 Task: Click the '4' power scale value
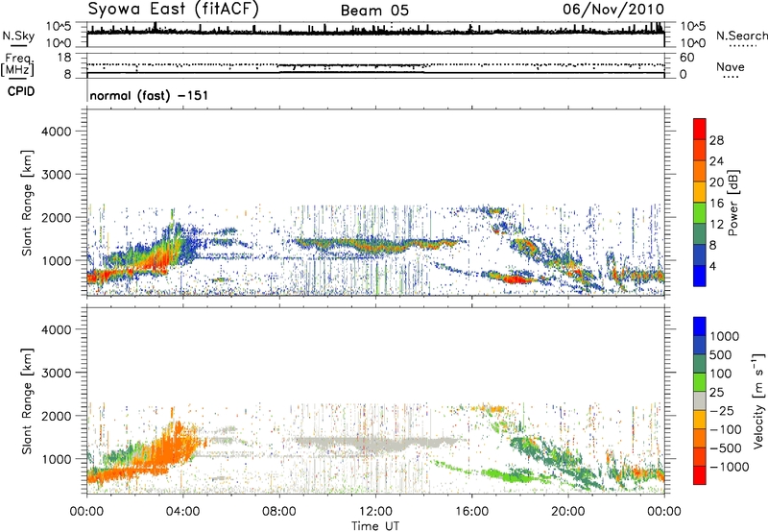pos(712,267)
